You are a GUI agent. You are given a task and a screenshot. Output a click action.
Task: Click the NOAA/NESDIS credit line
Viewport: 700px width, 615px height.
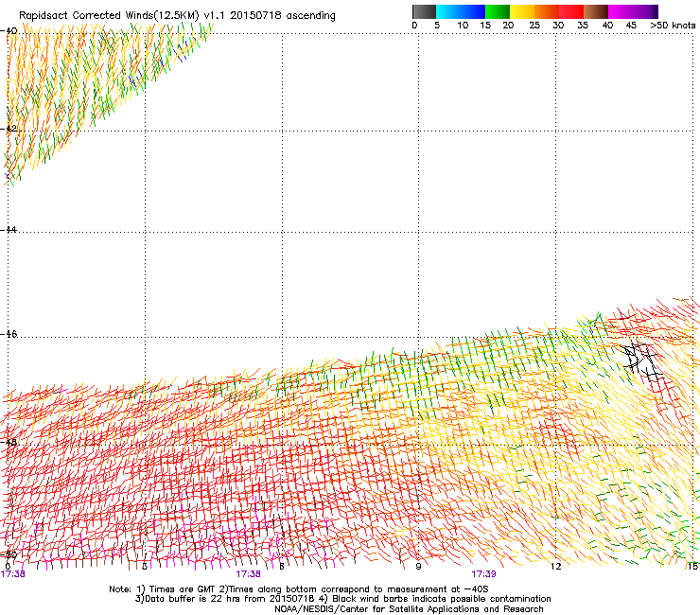(x=409, y=609)
